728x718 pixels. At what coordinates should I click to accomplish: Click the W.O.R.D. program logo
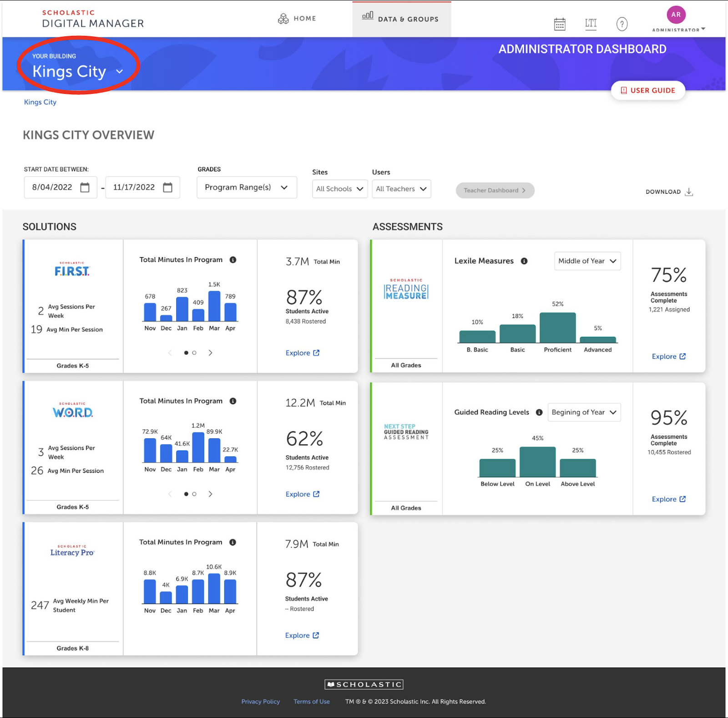(72, 410)
